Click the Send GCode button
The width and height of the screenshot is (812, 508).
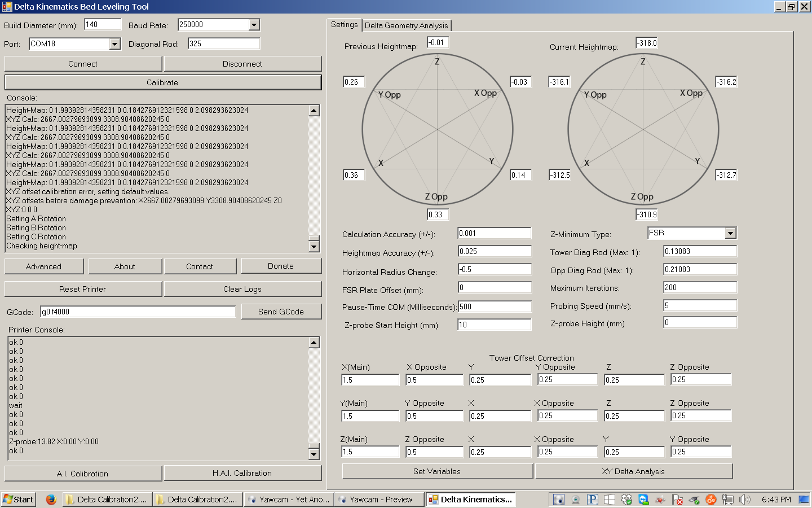[281, 312]
